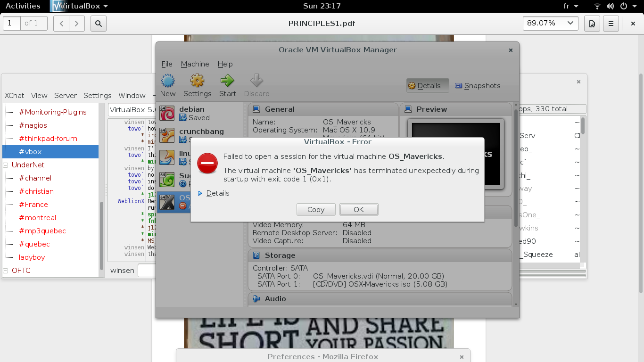Click the red error stop icon

click(x=207, y=164)
